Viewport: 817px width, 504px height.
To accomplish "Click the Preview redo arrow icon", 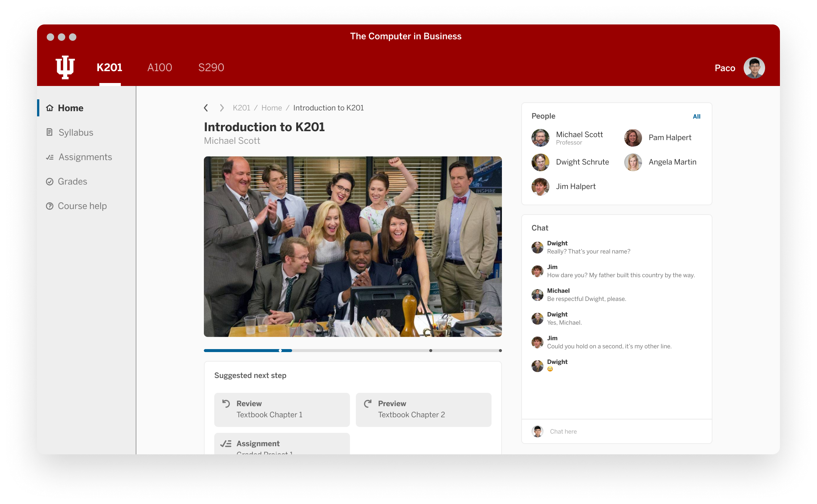I will 368,404.
